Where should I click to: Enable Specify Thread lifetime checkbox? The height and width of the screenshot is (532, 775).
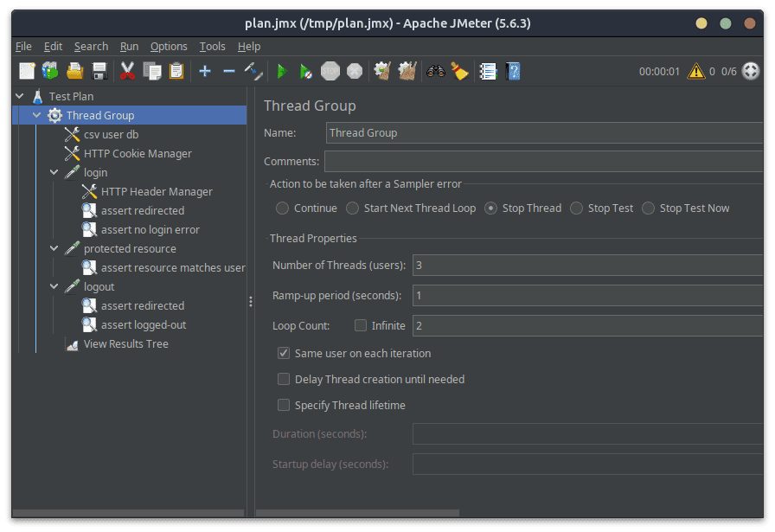coord(284,405)
